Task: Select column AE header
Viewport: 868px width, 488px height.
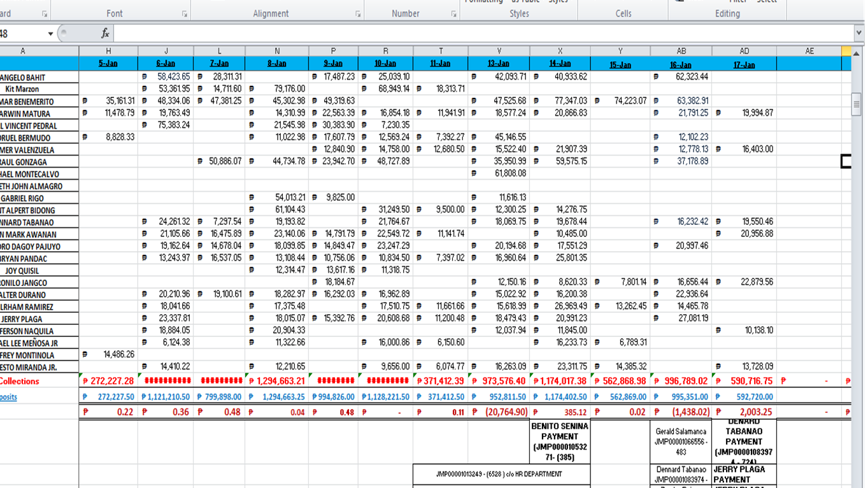Action: [x=809, y=51]
